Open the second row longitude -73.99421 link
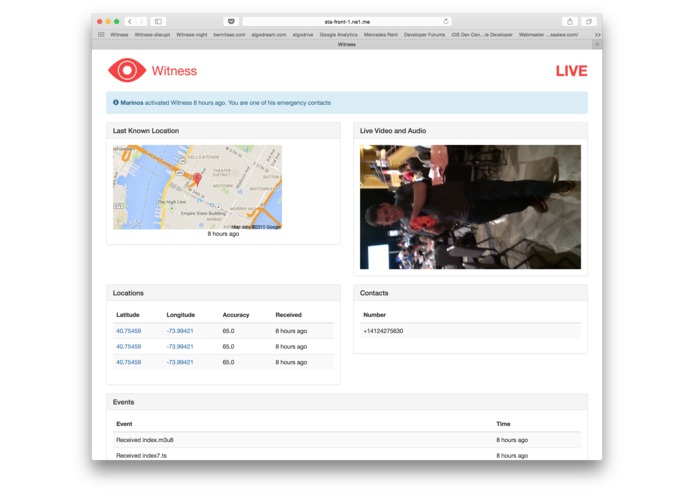This screenshot has height=494, width=695. (x=180, y=346)
